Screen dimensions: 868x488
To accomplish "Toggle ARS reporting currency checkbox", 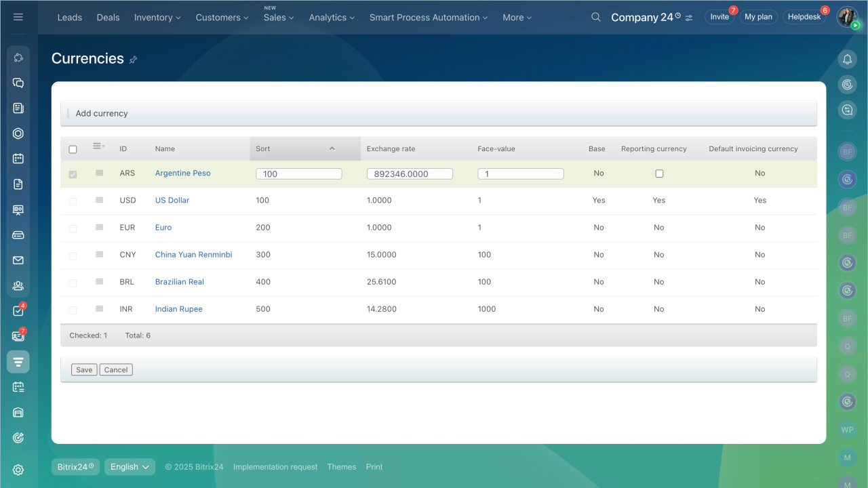I will coord(659,174).
